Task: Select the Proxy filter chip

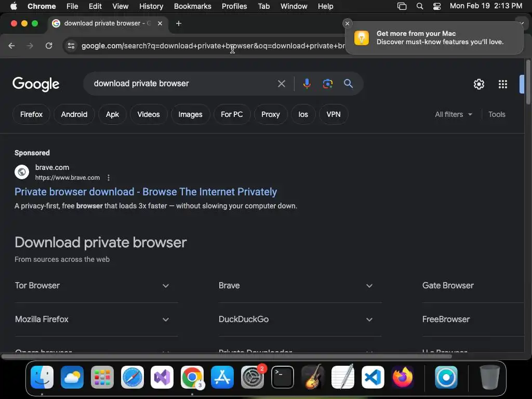Action: click(270, 114)
